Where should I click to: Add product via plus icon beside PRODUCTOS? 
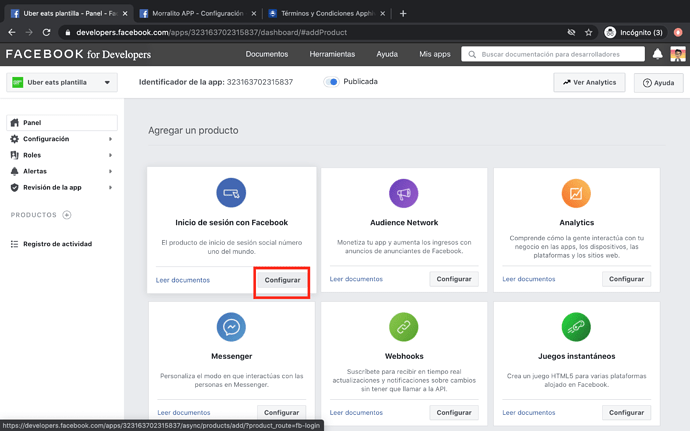[x=67, y=215]
